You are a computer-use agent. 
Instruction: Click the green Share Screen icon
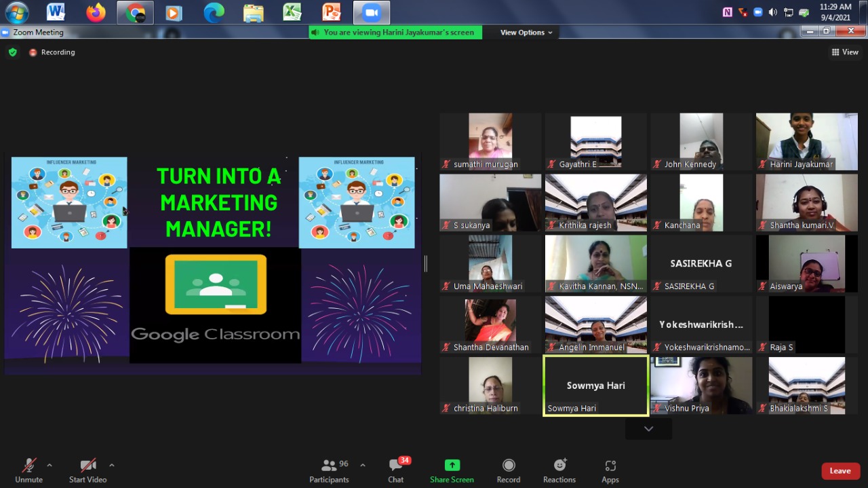click(x=452, y=466)
